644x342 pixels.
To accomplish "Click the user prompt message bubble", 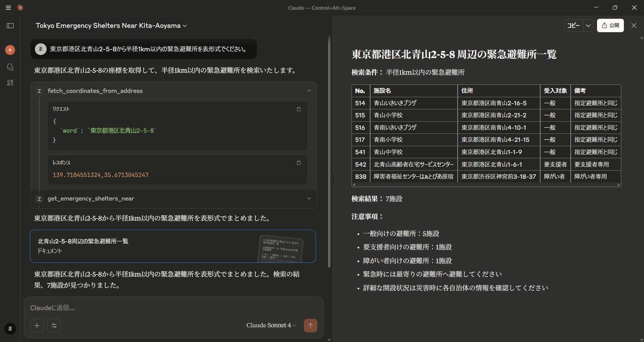I will (144, 49).
